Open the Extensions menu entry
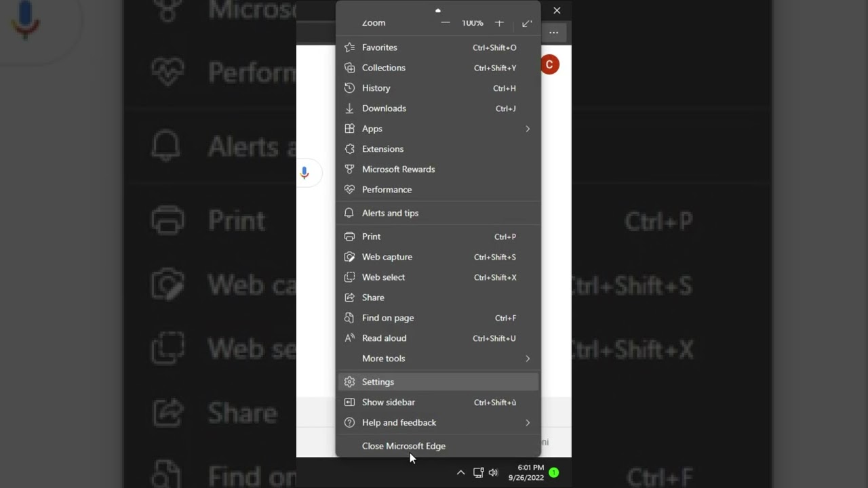868x488 pixels. coord(438,149)
